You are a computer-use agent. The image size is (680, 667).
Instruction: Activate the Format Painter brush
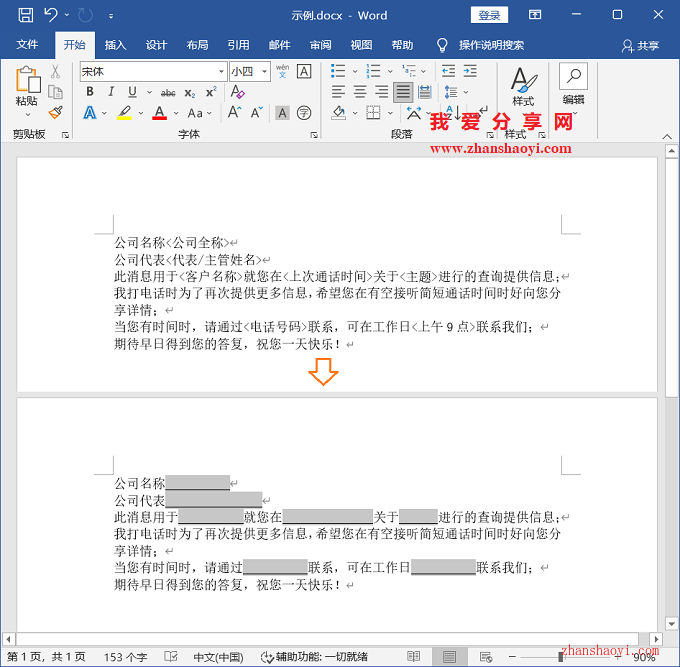coord(56,113)
